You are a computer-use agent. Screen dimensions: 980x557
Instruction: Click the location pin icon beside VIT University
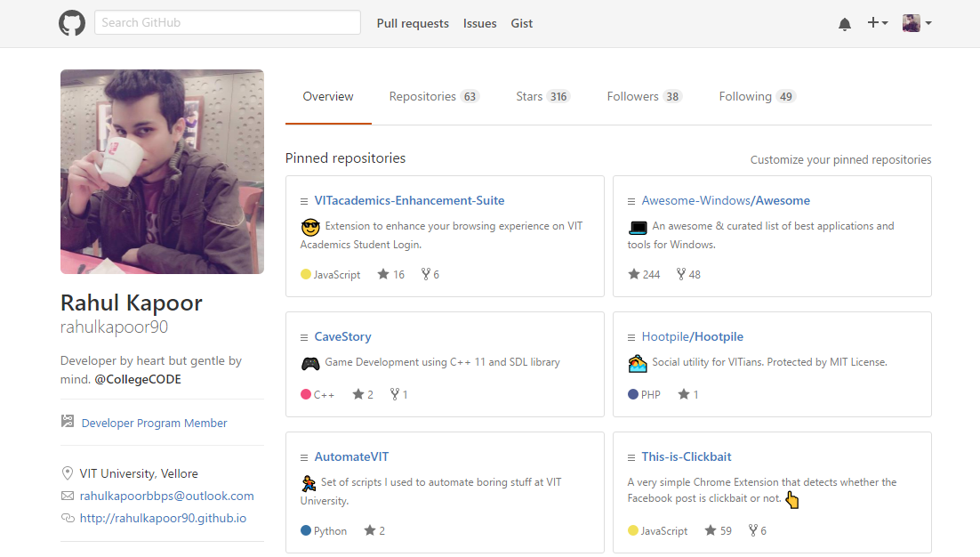click(x=68, y=473)
